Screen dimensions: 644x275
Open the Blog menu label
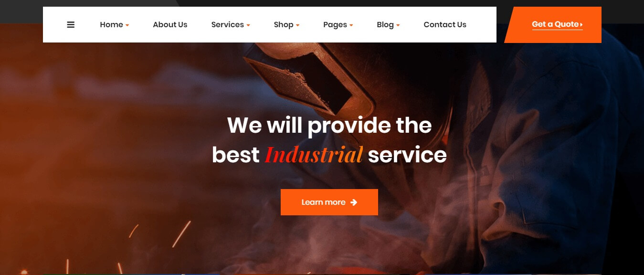(385, 25)
